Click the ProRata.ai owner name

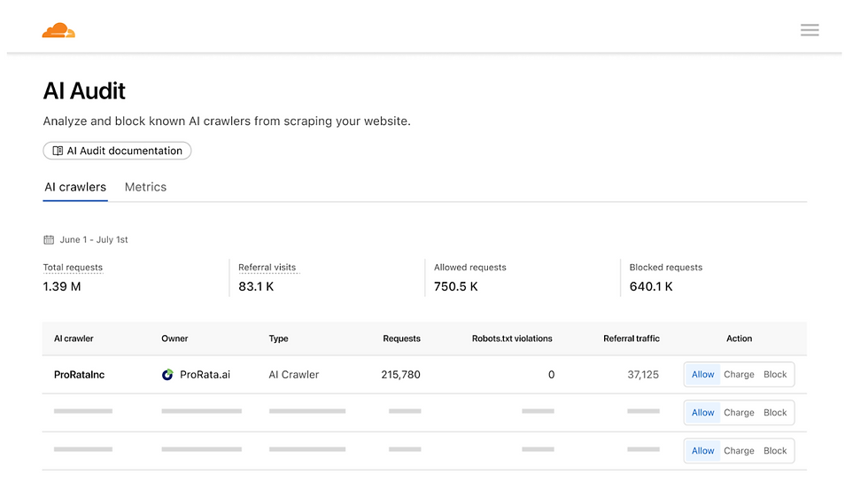205,375
